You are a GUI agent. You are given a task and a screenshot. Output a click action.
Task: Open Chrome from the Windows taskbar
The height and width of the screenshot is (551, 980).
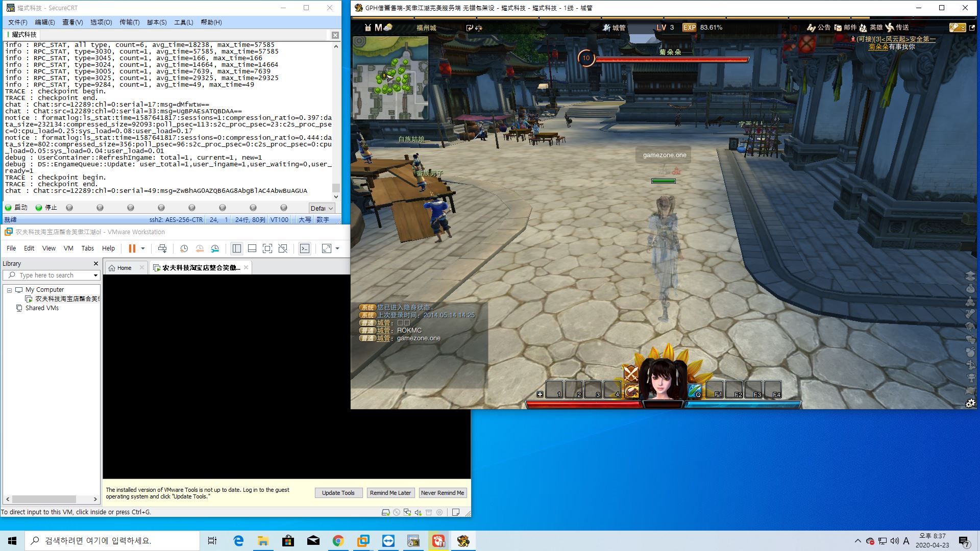[338, 541]
